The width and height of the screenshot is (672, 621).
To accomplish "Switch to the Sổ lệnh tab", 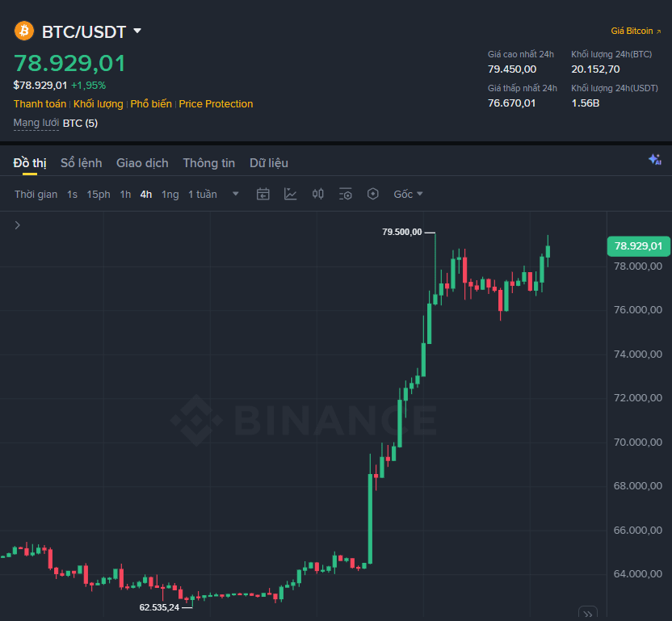I will [x=81, y=163].
